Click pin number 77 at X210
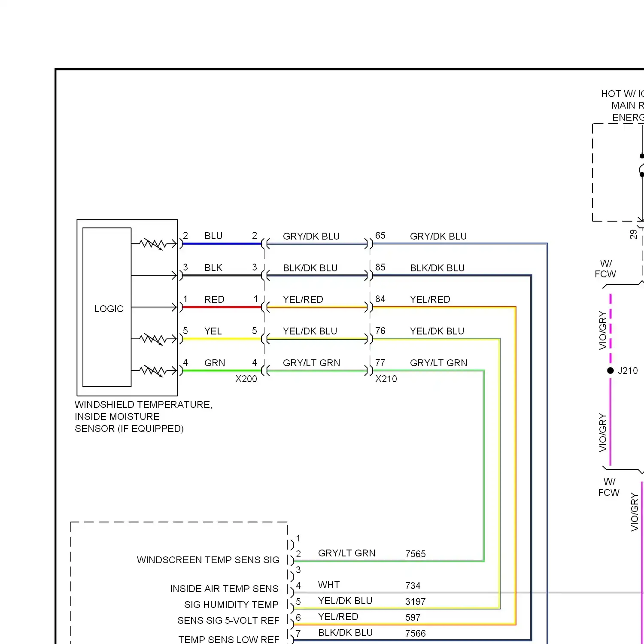The height and width of the screenshot is (644, 644). point(380,362)
